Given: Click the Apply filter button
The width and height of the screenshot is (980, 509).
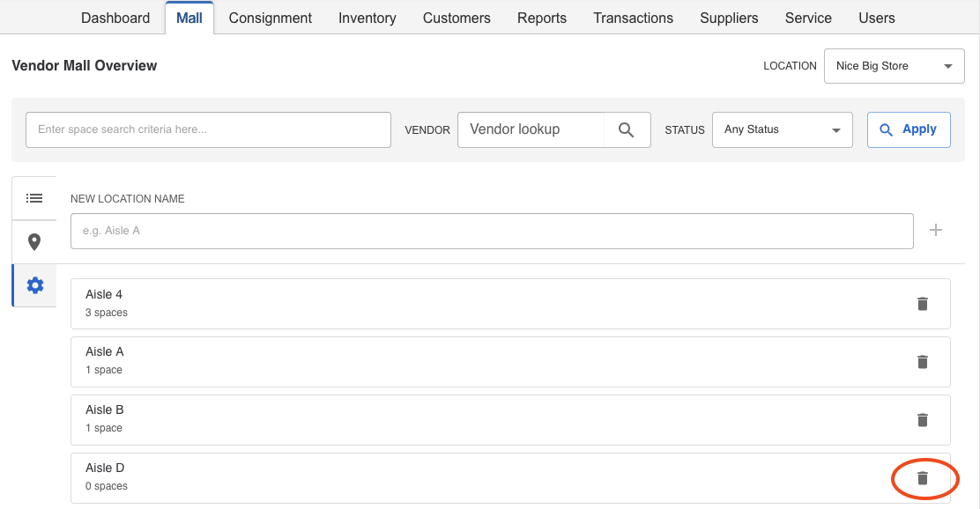Looking at the screenshot, I should point(909,130).
